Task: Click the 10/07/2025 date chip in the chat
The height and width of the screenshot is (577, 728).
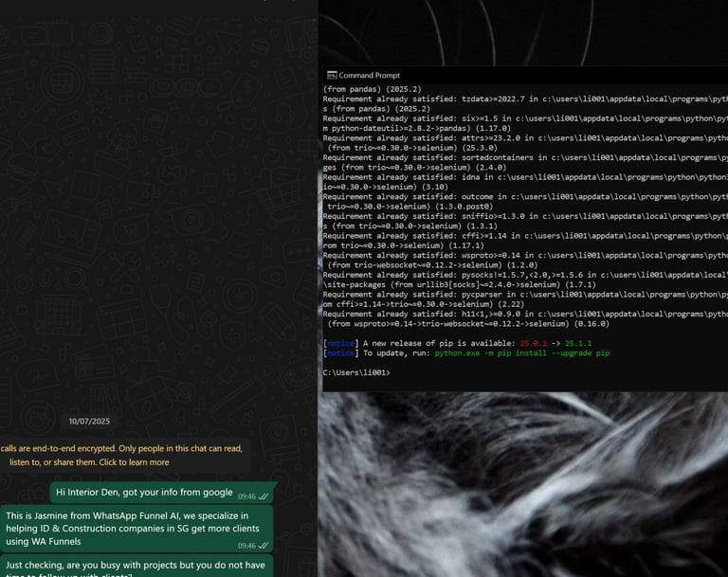Action: click(90, 421)
